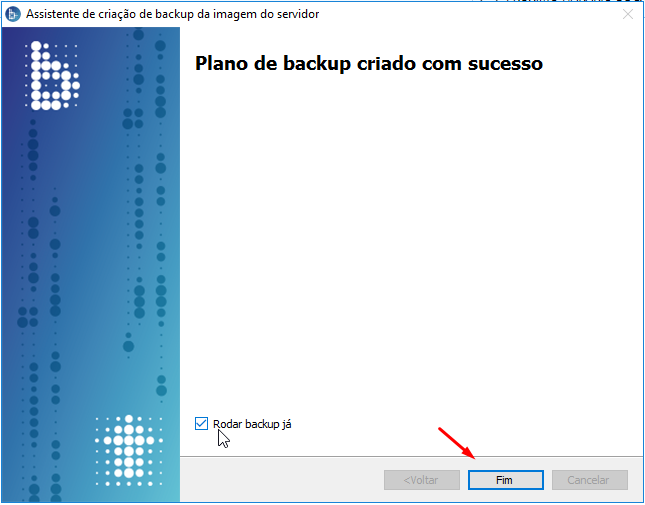The height and width of the screenshot is (505, 645).
Task: Click the blue gradient side banner
Action: 90,264
